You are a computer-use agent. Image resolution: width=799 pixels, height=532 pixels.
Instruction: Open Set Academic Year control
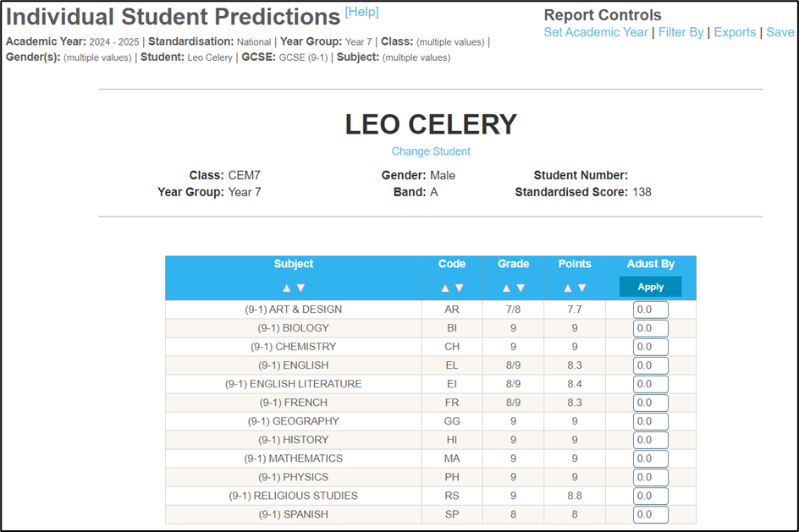click(596, 32)
